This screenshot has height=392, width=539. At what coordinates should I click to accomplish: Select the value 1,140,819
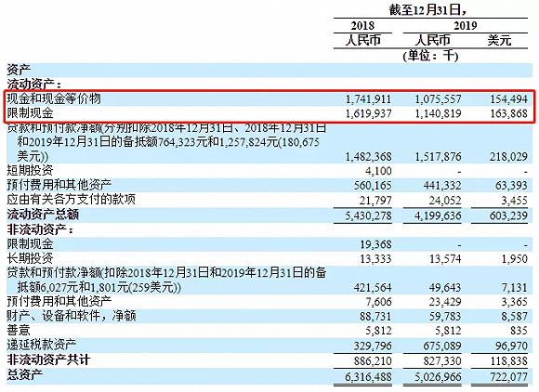pos(438,113)
